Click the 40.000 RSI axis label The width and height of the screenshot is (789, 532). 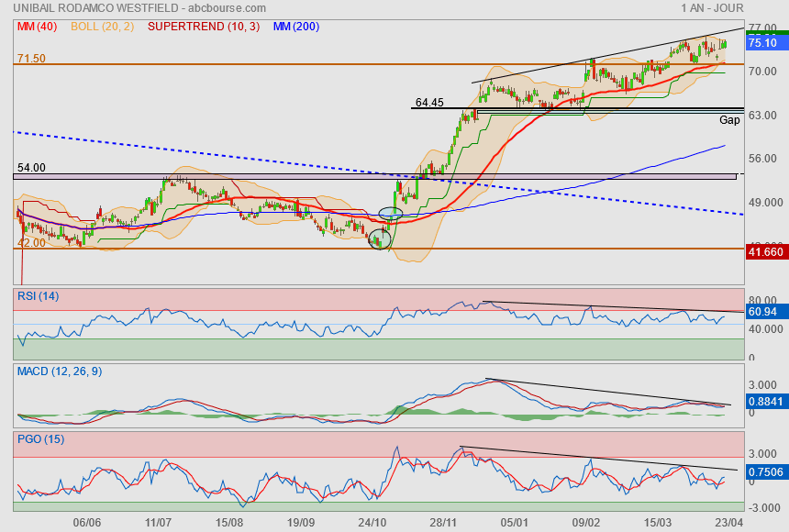(765, 329)
